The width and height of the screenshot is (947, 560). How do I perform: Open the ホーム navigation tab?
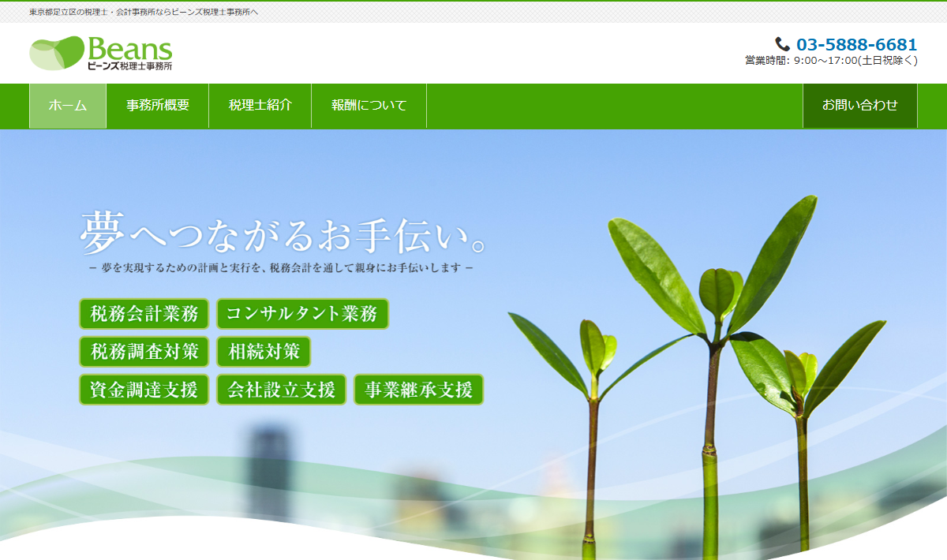[x=68, y=106]
